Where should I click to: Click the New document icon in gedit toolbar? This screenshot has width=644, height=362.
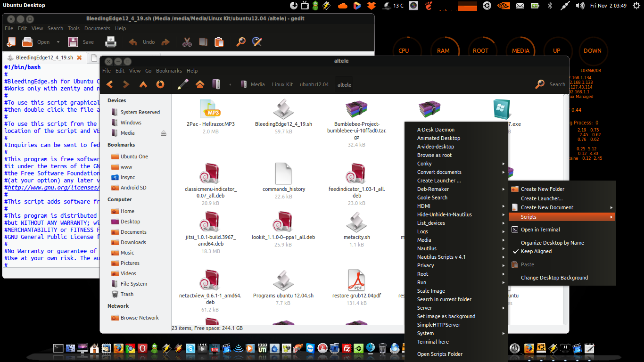11,42
